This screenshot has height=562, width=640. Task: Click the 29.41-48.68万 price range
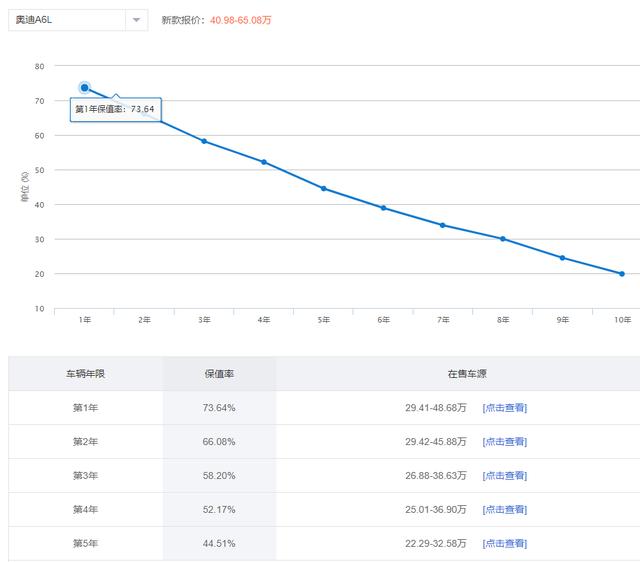[x=436, y=408]
